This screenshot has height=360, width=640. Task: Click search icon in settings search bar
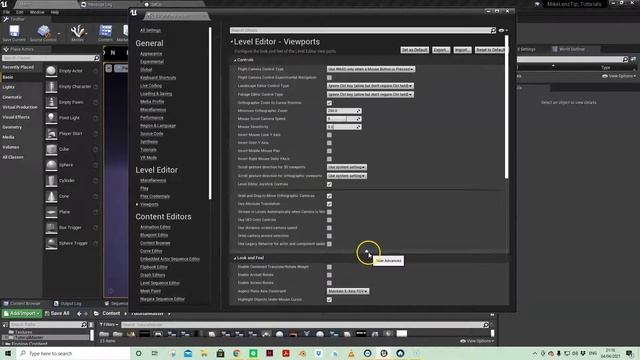[493, 30]
